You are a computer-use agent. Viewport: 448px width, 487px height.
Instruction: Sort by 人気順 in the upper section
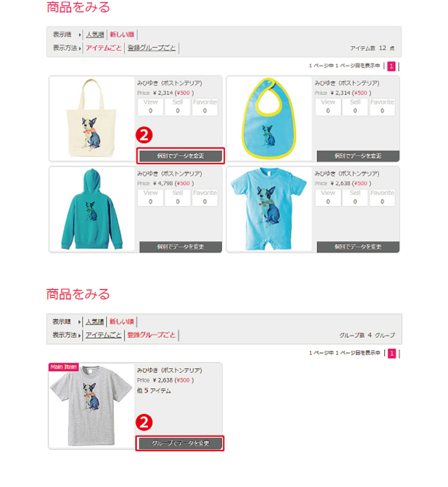coord(95,35)
